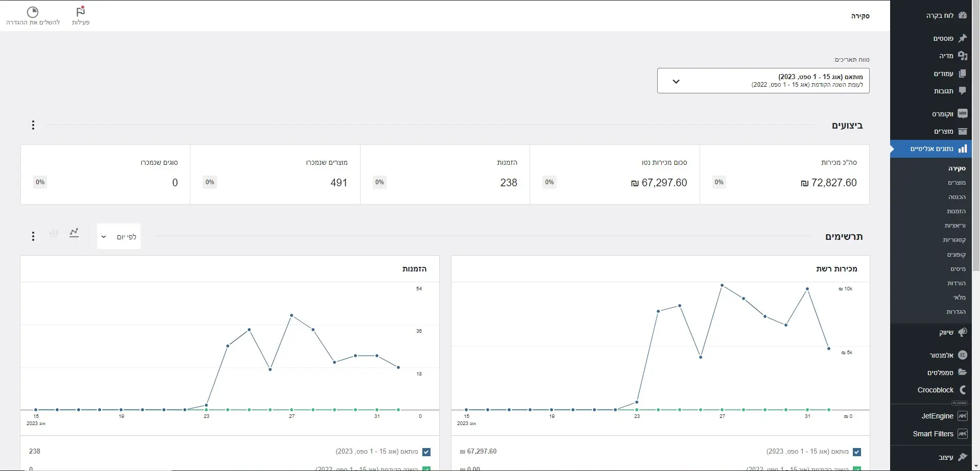Open the Products analytics submenu item

[957, 183]
